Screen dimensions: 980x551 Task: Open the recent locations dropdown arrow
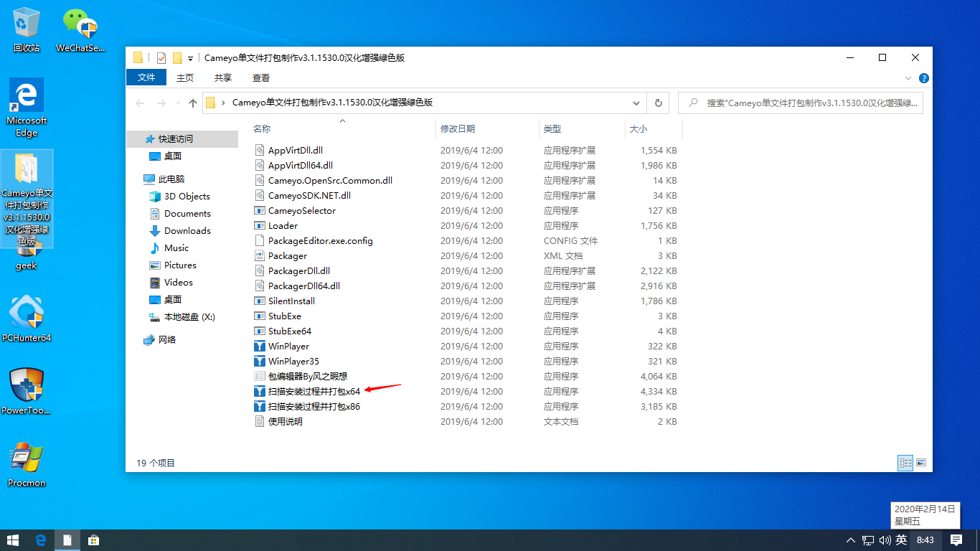tap(176, 103)
